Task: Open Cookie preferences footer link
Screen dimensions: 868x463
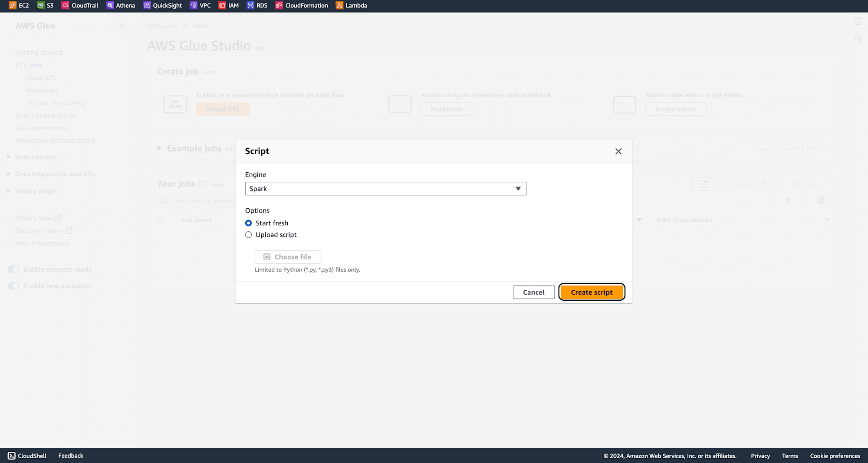Action: tap(835, 456)
